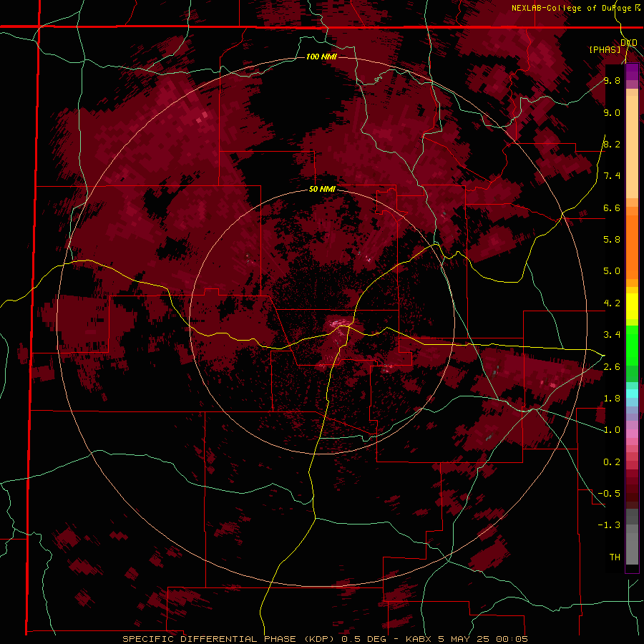Click the 9.8 value on color scale
Screen dimensions: 644x644
point(612,80)
